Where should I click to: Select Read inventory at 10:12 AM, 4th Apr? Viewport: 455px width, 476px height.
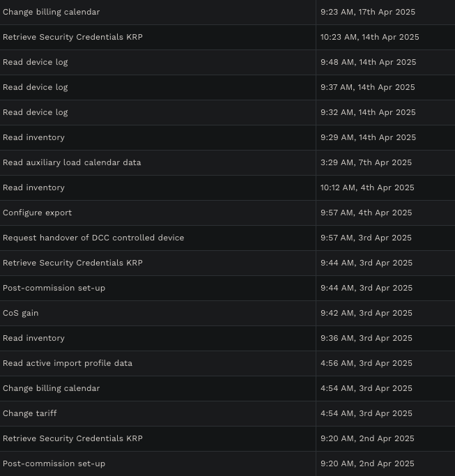tap(227, 188)
